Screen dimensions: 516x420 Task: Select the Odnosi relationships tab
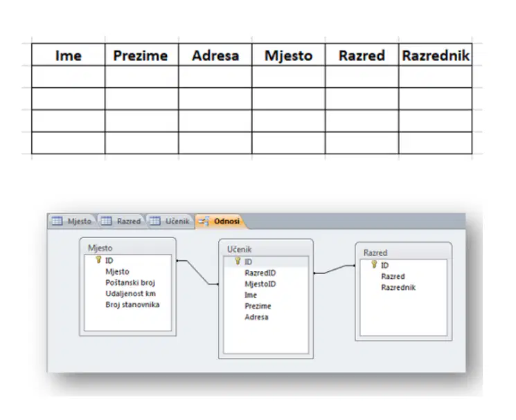coord(220,221)
